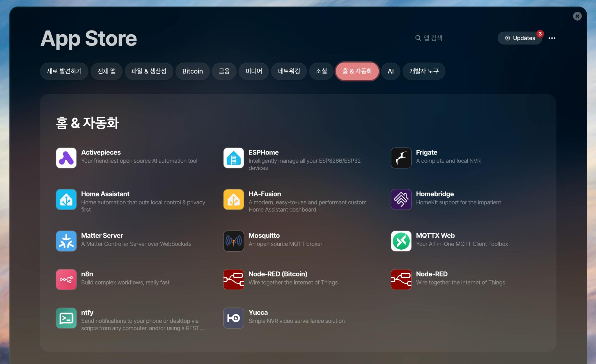
Task: Switch to the Bitcoin category tab
Action: (x=192, y=71)
